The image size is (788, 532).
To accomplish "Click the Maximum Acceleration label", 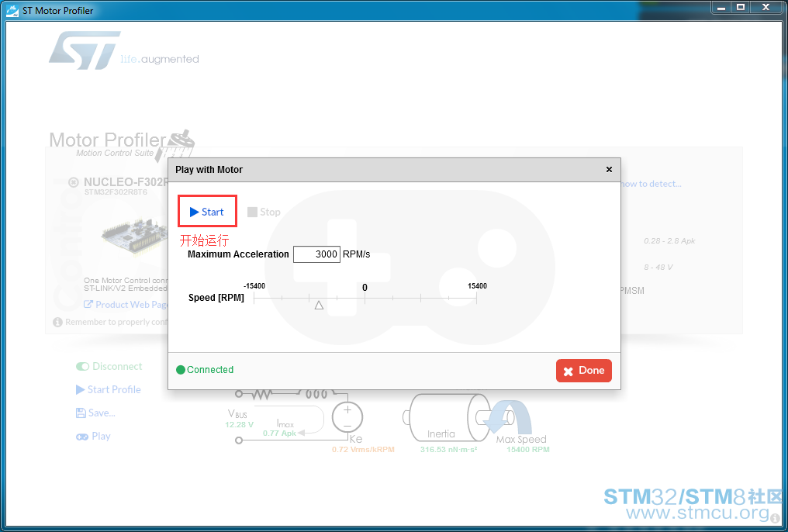I will point(238,254).
